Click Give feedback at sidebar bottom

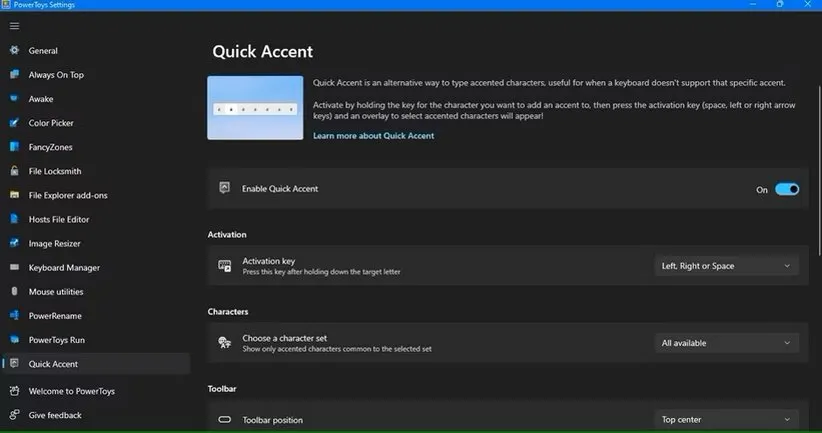point(55,415)
